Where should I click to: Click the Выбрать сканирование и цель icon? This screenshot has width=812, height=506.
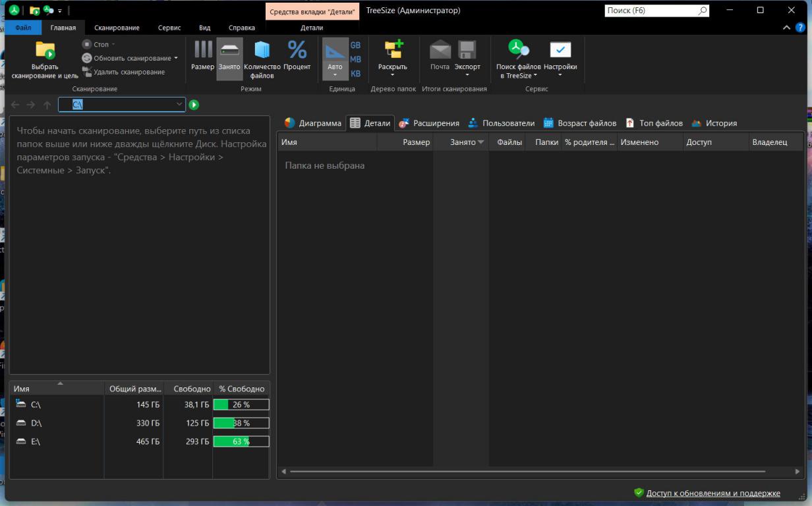pyautogui.click(x=45, y=51)
